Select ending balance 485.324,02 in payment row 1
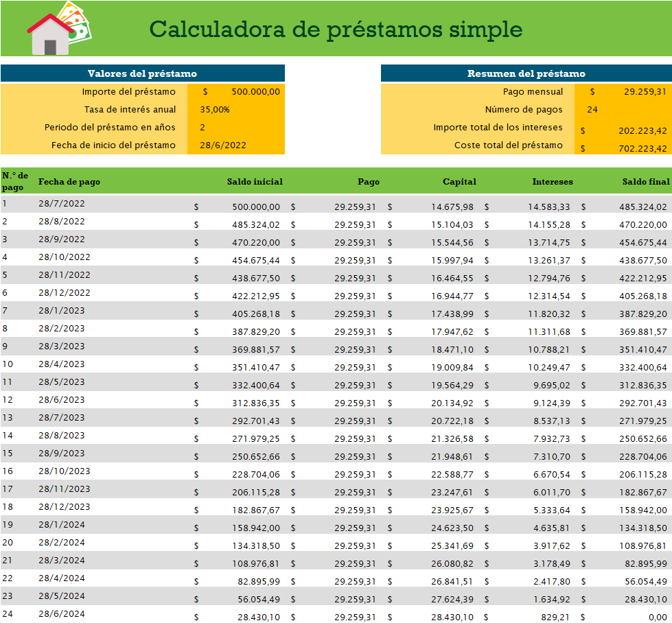 [643, 207]
